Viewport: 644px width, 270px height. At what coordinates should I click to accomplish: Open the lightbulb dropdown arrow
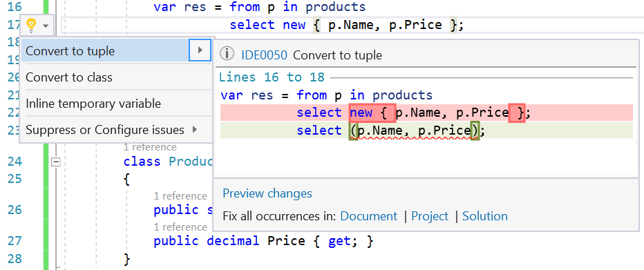tap(46, 26)
